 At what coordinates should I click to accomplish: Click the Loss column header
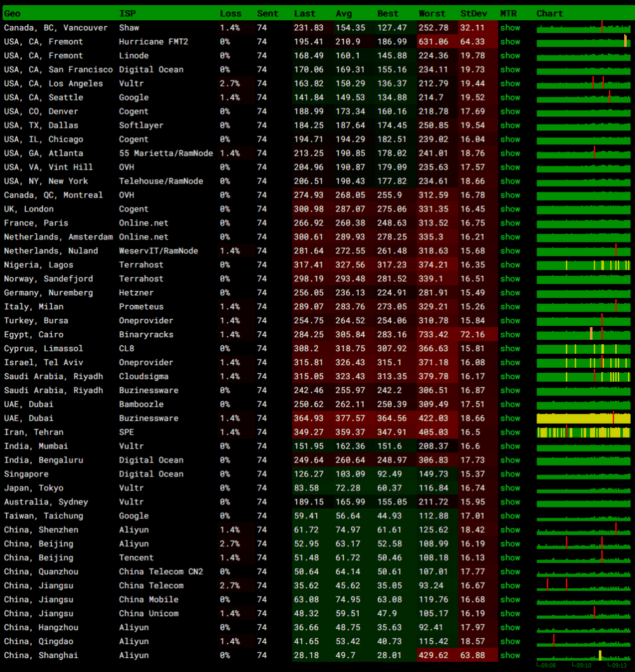pyautogui.click(x=231, y=13)
